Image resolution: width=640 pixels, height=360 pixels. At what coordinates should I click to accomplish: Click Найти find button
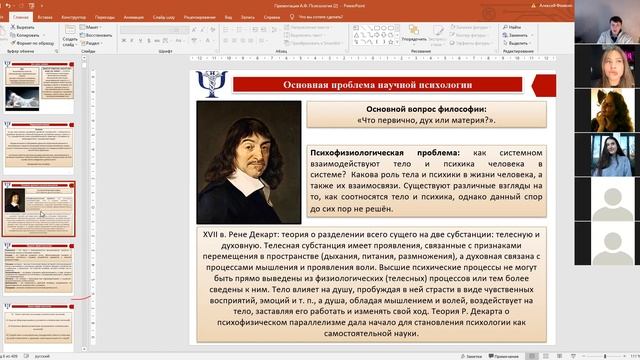pos(512,27)
